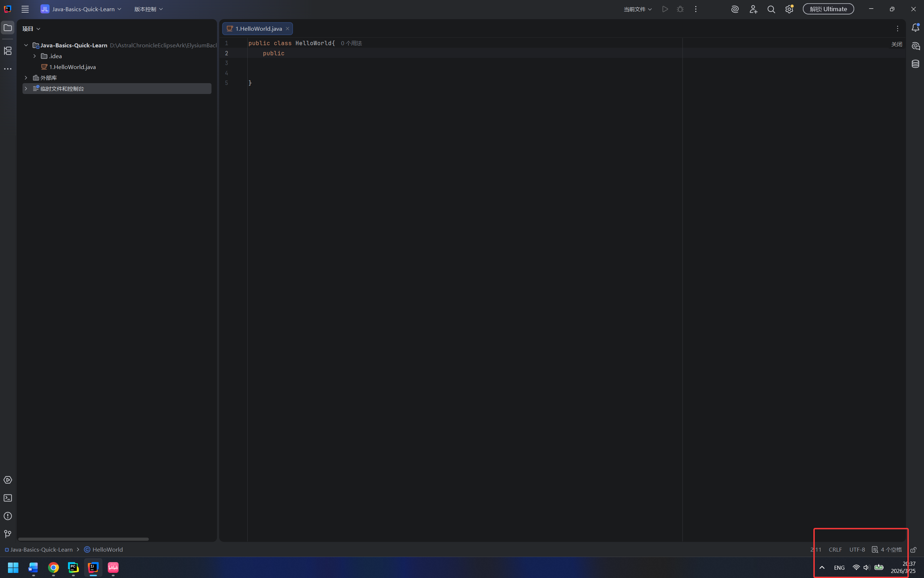
Task: Expand the .idea folder
Action: coord(35,56)
